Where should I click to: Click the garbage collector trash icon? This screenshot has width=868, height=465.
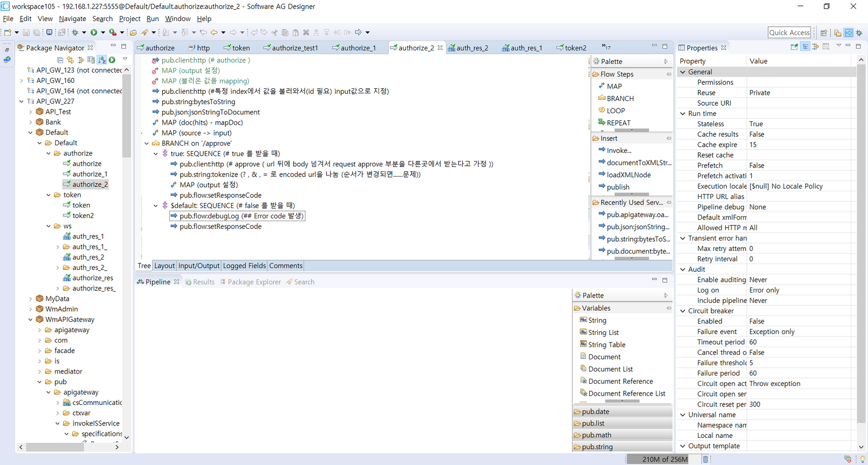pyautogui.click(x=705, y=459)
